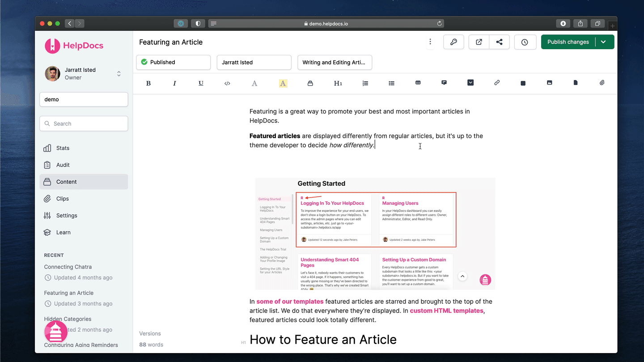The height and width of the screenshot is (362, 644).
Task: Open Clips in the sidebar
Action: tap(84, 198)
